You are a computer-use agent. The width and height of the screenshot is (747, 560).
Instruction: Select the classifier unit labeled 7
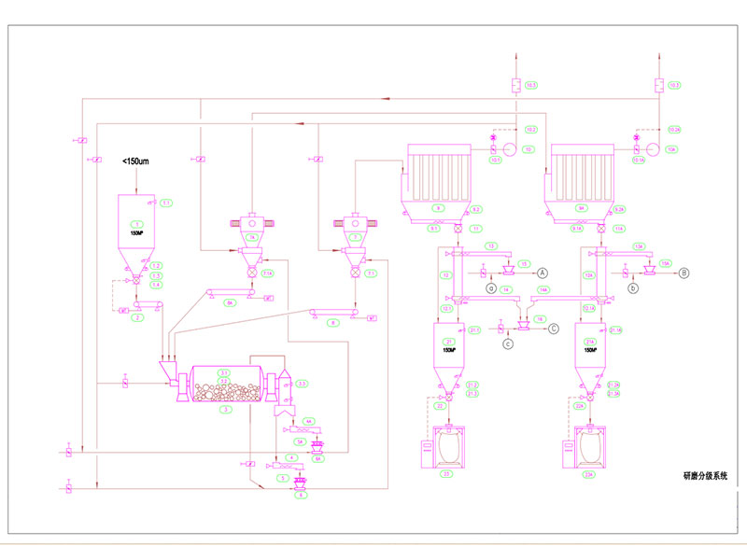click(x=355, y=231)
